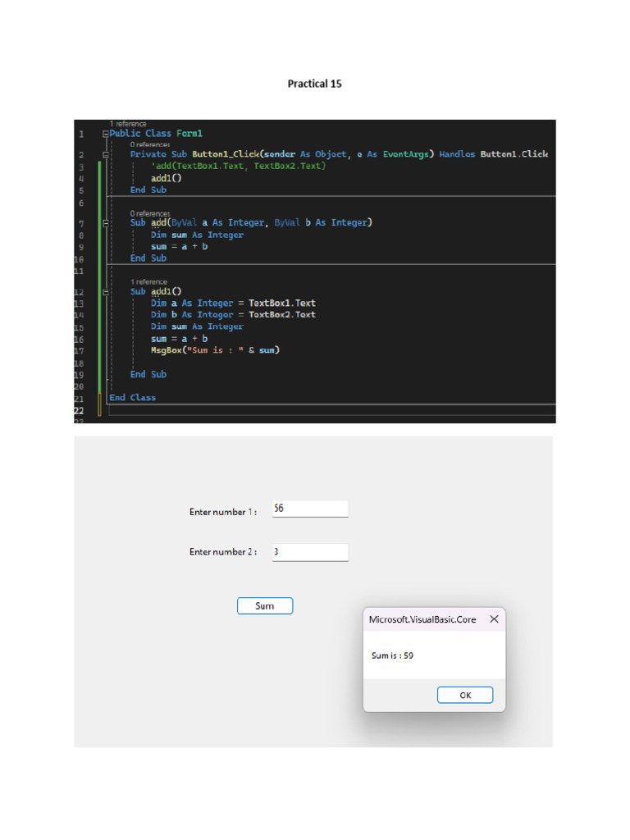This screenshot has width=630, height=840.
Task: Click the Sum button on the form
Action: [x=265, y=606]
